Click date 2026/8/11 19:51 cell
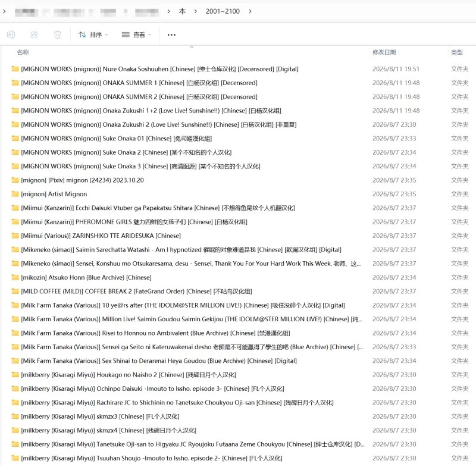This screenshot has width=476, height=470. click(x=396, y=69)
